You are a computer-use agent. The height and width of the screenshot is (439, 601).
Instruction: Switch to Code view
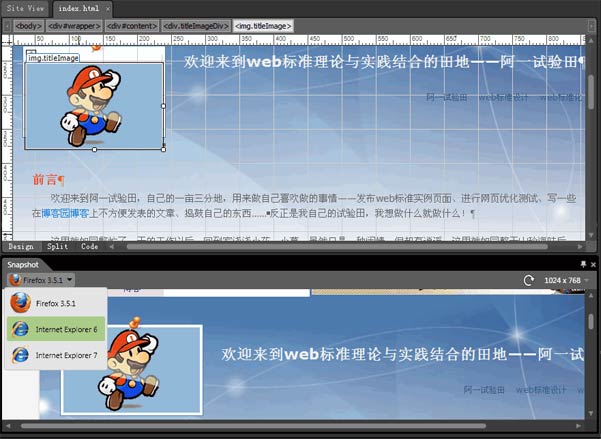pyautogui.click(x=89, y=247)
